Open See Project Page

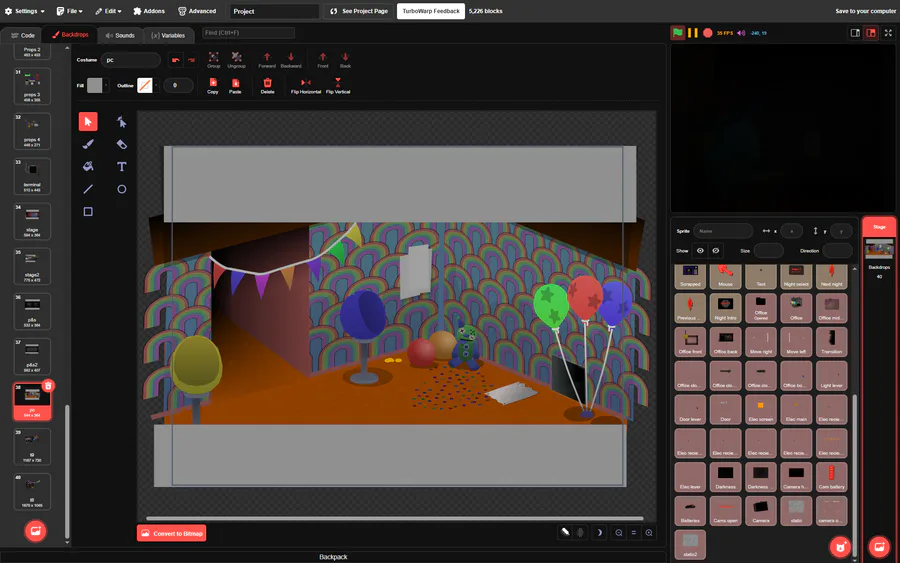pyautogui.click(x=358, y=11)
